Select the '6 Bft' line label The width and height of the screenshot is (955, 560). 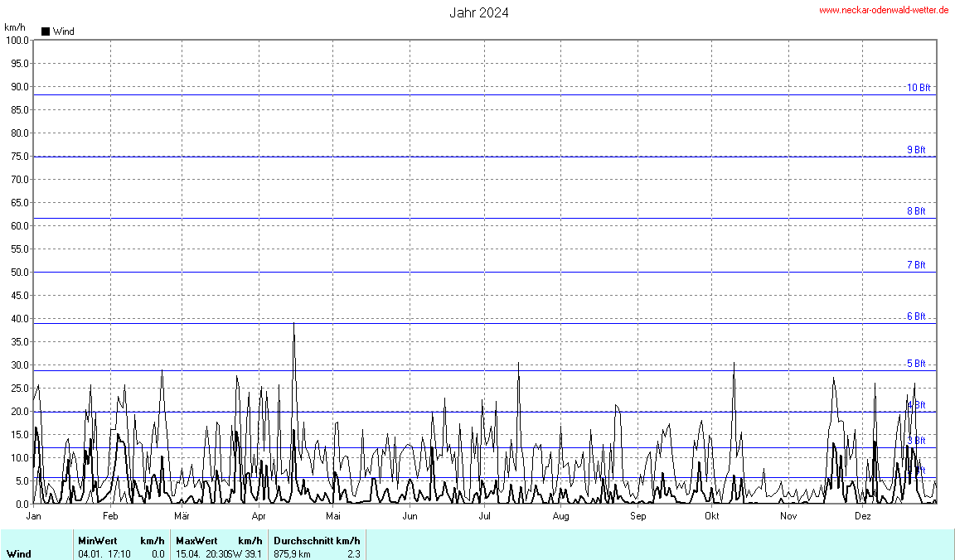click(916, 316)
